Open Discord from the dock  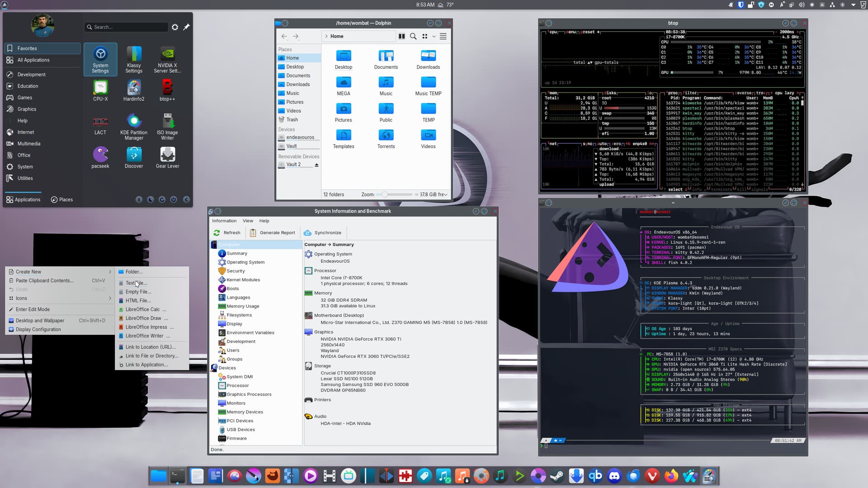[614, 476]
